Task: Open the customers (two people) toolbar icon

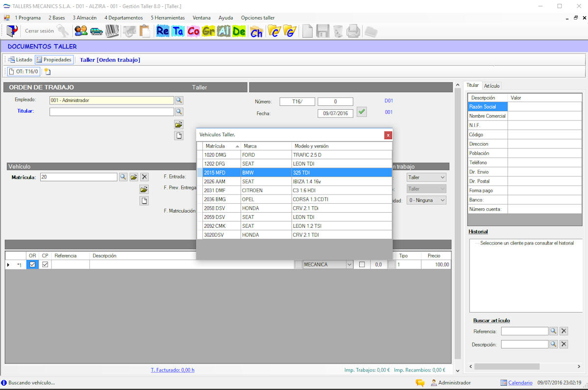Action: click(x=81, y=31)
